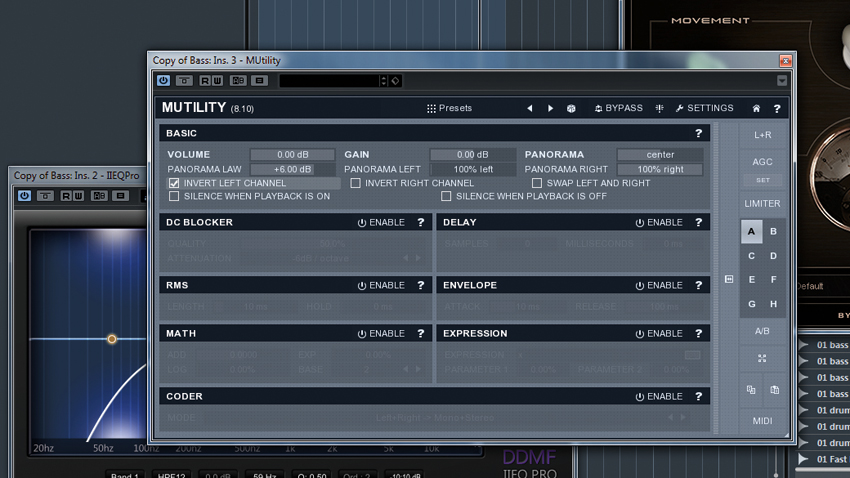Click the EQ band node in the IIEQPro graph

112,339
